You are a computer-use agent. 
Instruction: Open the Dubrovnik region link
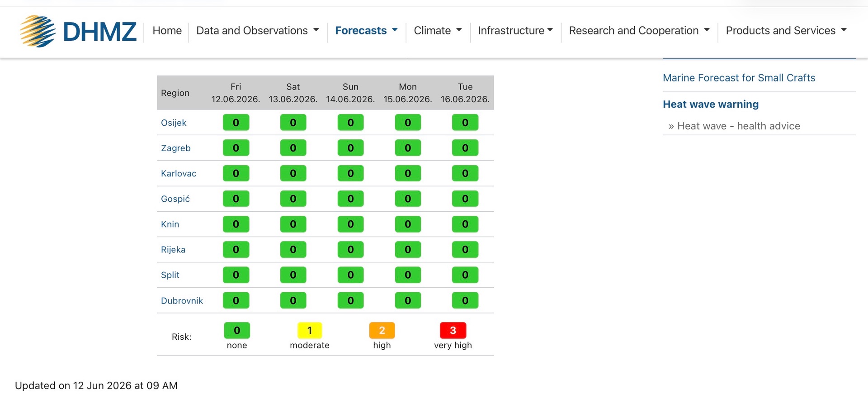click(x=182, y=300)
